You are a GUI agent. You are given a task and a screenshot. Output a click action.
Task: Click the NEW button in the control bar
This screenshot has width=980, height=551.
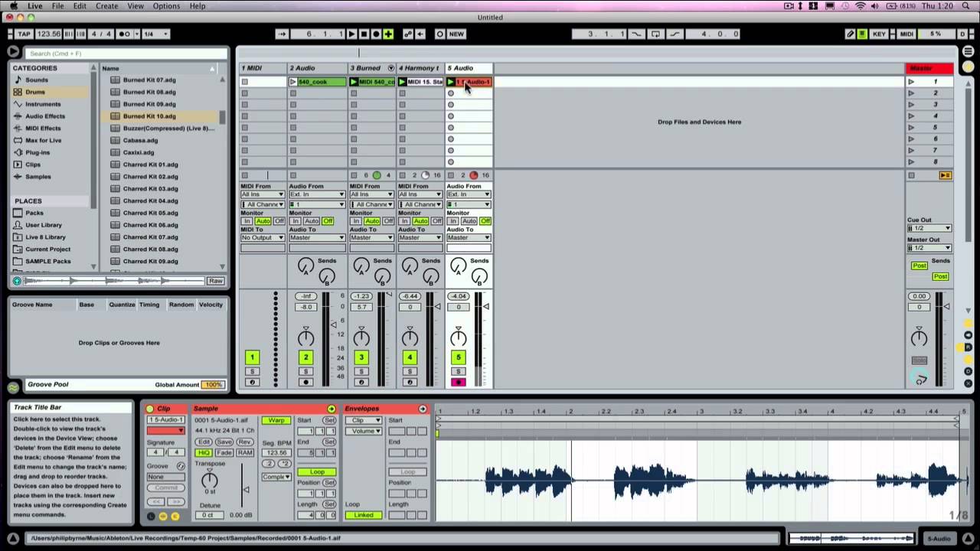(x=456, y=34)
